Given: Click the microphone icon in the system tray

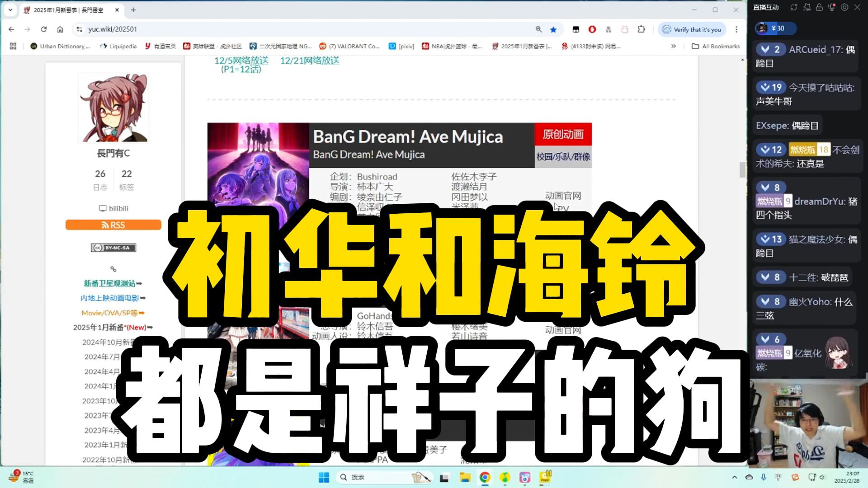Looking at the screenshot, I should (x=764, y=477).
